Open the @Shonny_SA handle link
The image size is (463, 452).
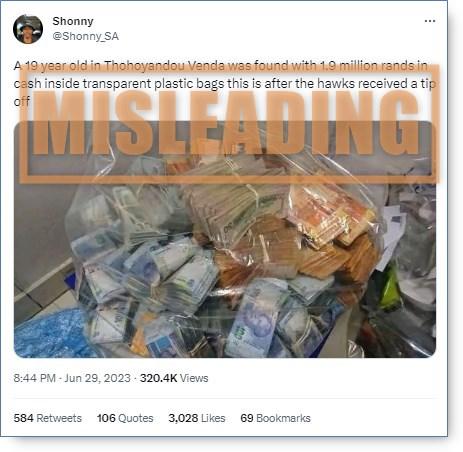(85, 36)
